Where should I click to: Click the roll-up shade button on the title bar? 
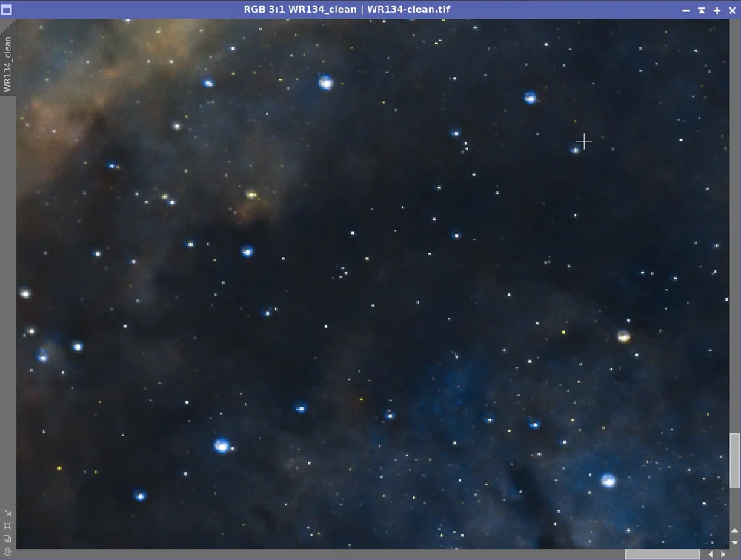tap(701, 10)
